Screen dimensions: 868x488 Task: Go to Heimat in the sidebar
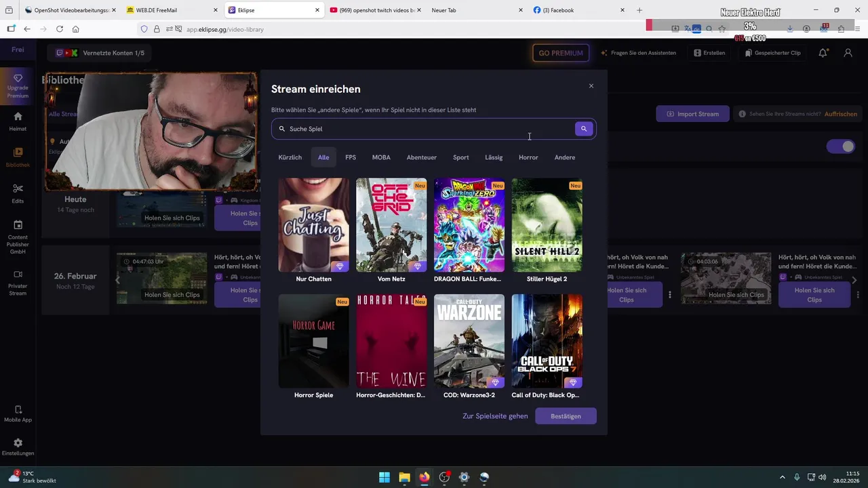(18, 121)
